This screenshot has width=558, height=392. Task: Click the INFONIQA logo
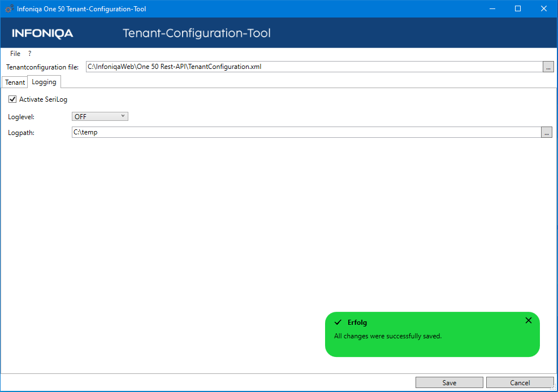coord(42,33)
